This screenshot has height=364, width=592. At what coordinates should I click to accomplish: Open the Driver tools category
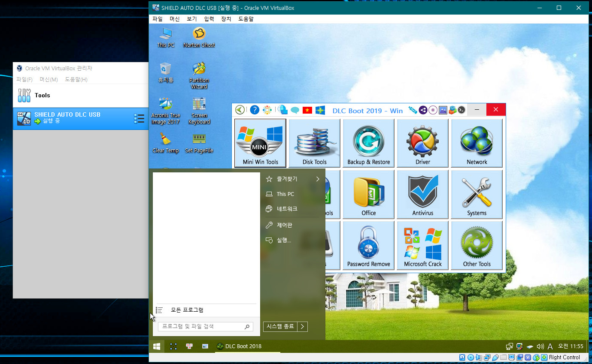click(x=422, y=143)
